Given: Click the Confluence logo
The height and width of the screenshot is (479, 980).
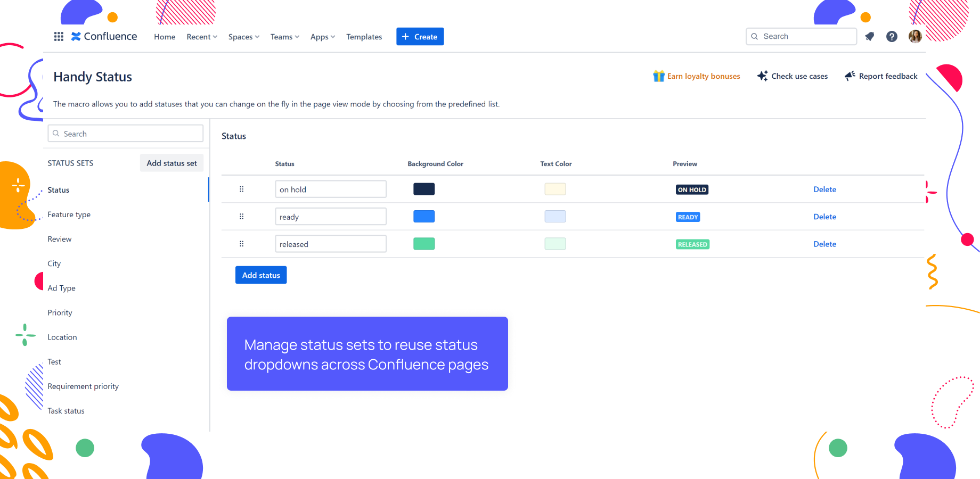Looking at the screenshot, I should (x=104, y=36).
